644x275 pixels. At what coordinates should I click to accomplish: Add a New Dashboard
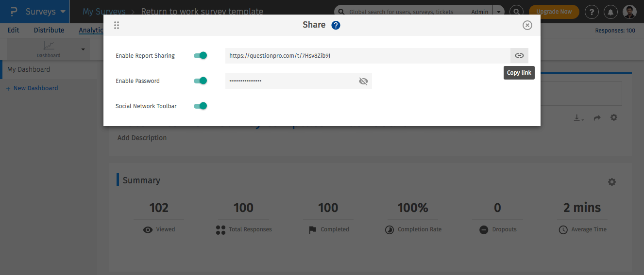(32, 88)
